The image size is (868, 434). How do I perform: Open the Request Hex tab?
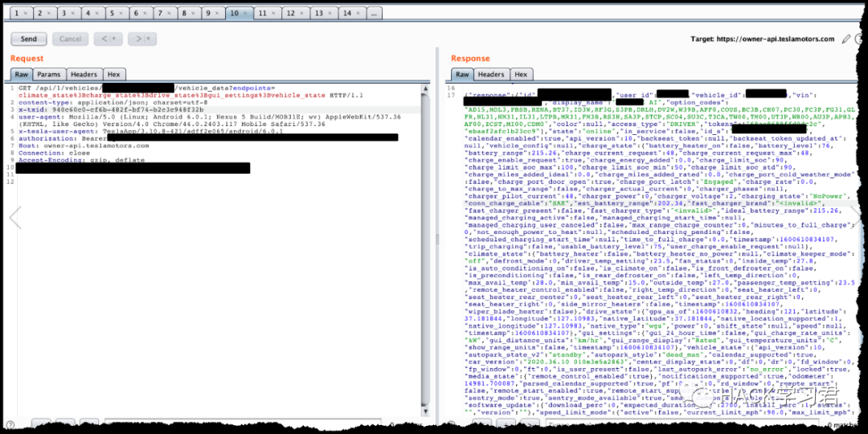pyautogui.click(x=113, y=74)
